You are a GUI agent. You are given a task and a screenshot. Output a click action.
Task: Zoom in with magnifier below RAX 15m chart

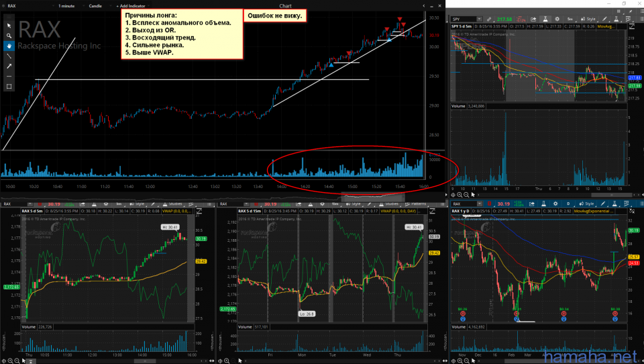[x=227, y=361]
